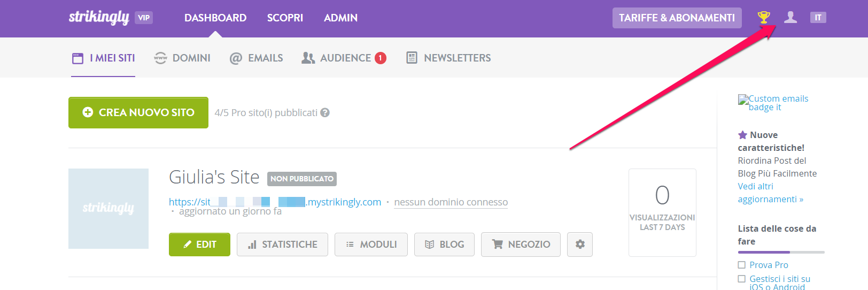Click the Nuove caratteristiche star icon
This screenshot has height=290, width=868.
(742, 135)
